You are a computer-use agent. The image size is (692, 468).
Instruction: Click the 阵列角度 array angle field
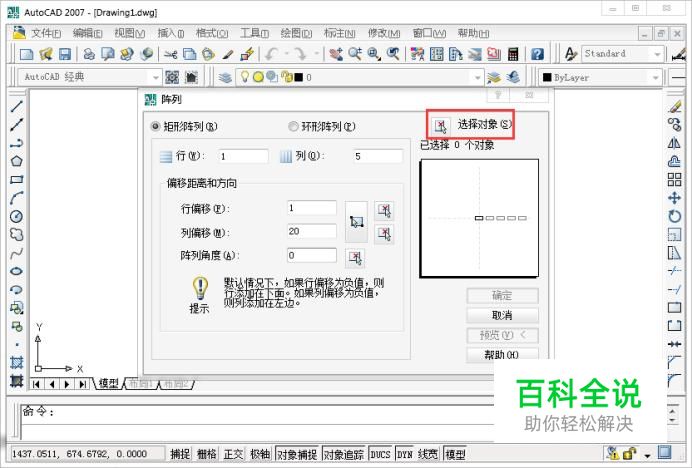(x=312, y=255)
